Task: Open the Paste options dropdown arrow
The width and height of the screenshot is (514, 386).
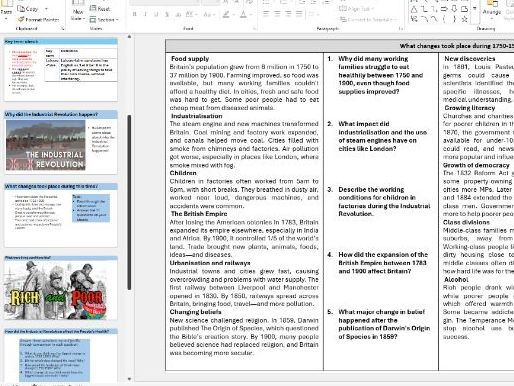Action: (x=6, y=19)
